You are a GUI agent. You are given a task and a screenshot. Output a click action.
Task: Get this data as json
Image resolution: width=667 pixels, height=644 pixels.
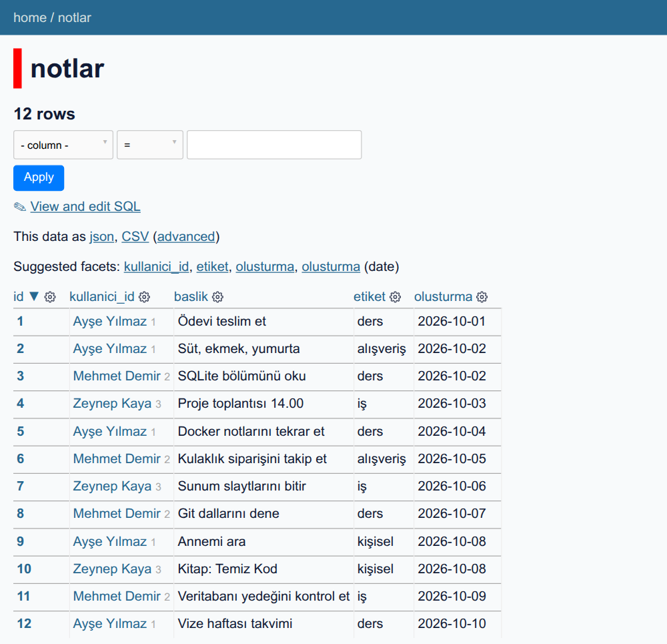point(101,237)
